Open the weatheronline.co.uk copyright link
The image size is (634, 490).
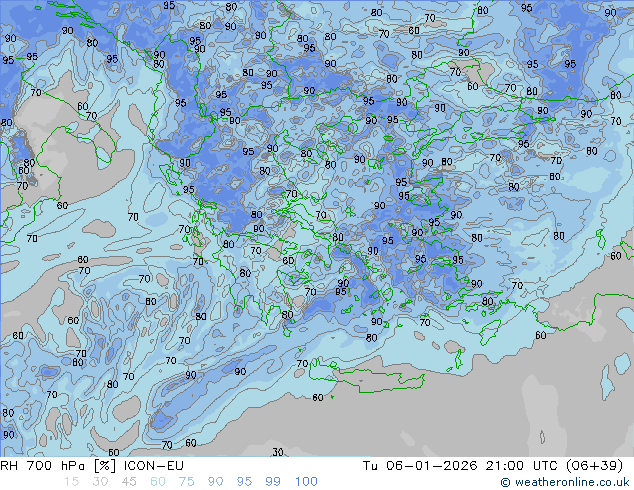tap(565, 482)
